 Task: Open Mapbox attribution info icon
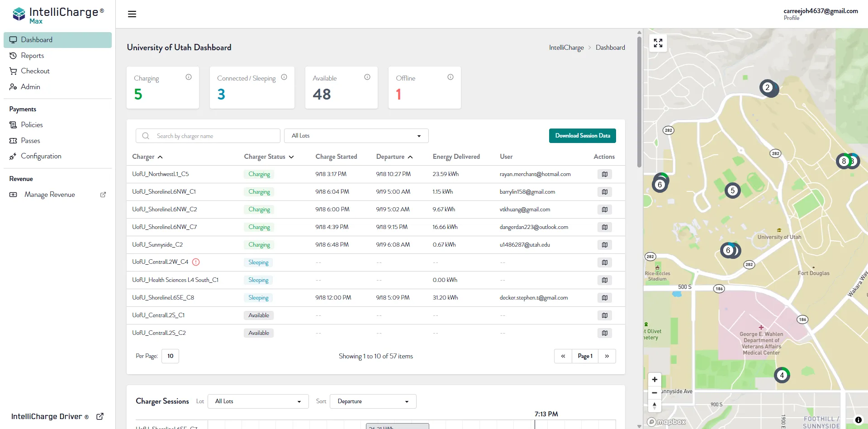coord(858,420)
